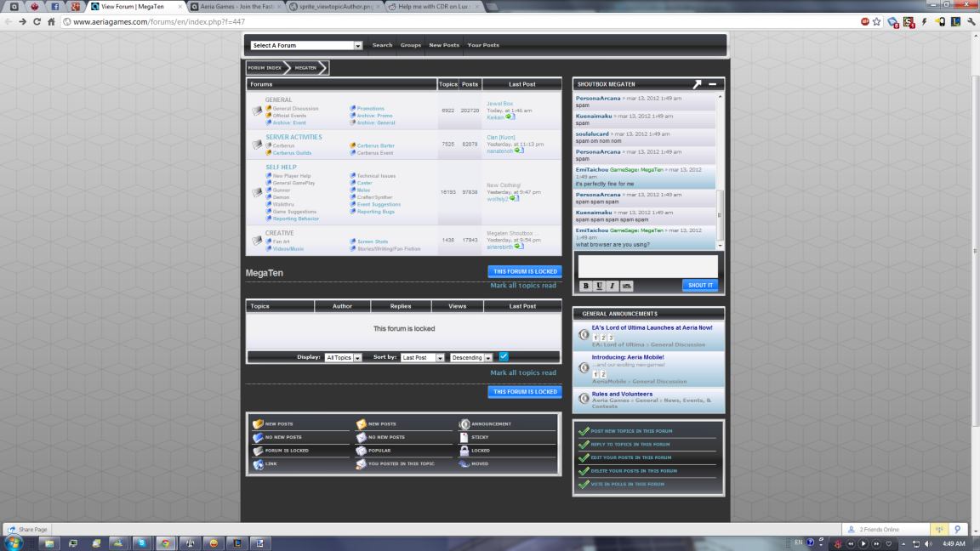This screenshot has width=980, height=551.
Task: Click the shoutbox Bold formatting button
Action: click(585, 286)
